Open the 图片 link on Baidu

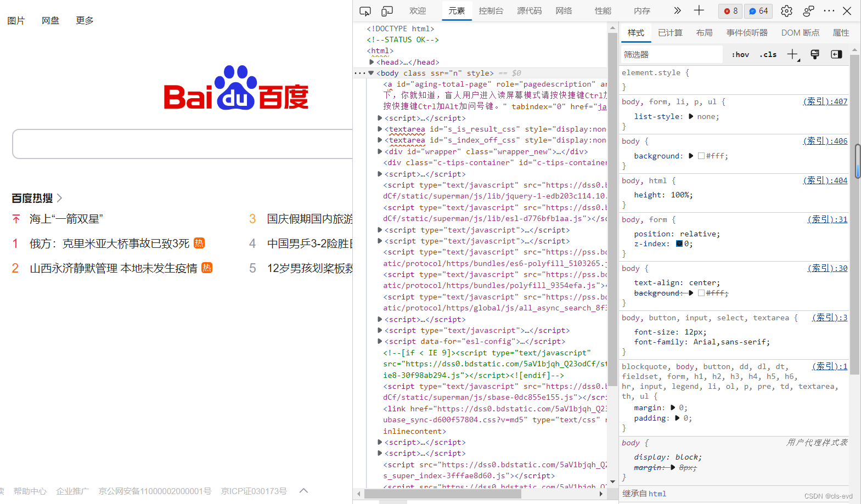tap(16, 20)
